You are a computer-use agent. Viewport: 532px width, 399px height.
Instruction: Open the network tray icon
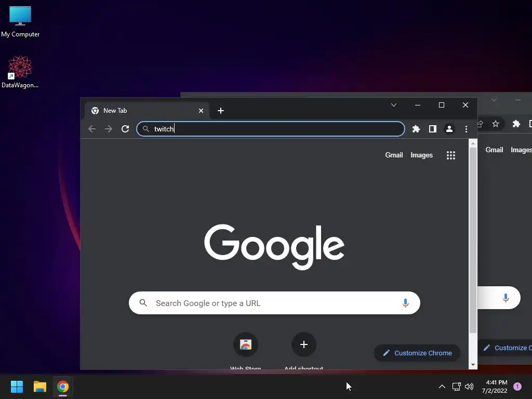456,387
